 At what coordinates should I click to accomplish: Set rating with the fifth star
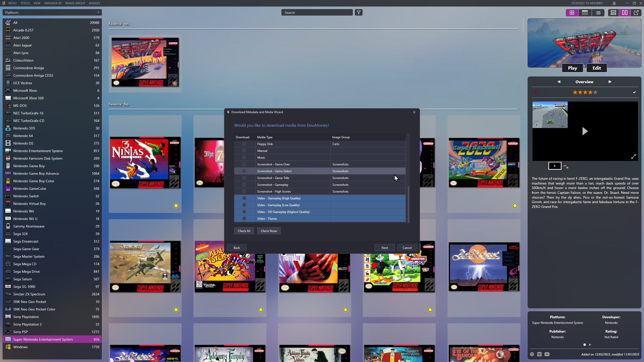[x=595, y=92]
